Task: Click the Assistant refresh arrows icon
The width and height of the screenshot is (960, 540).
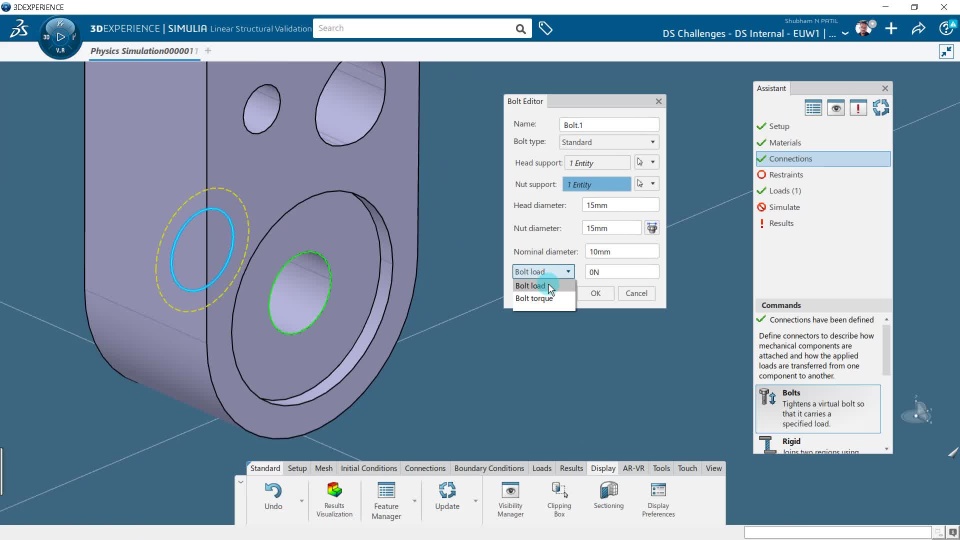Action: (x=880, y=108)
